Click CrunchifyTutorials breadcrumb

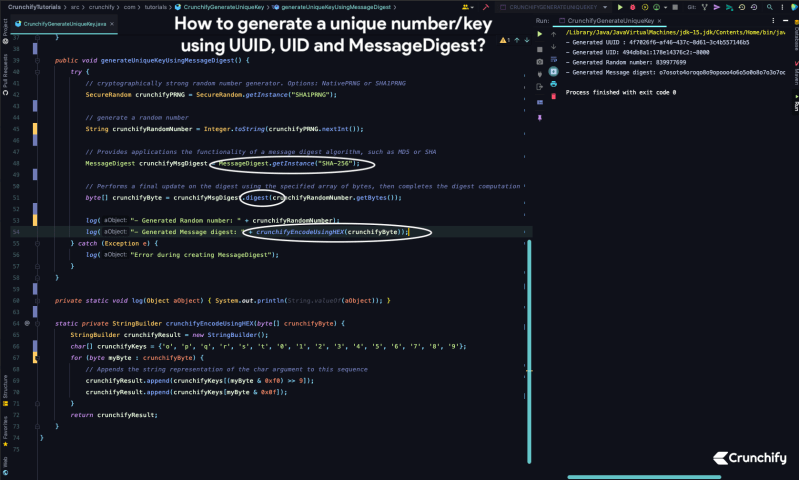(x=34, y=7)
